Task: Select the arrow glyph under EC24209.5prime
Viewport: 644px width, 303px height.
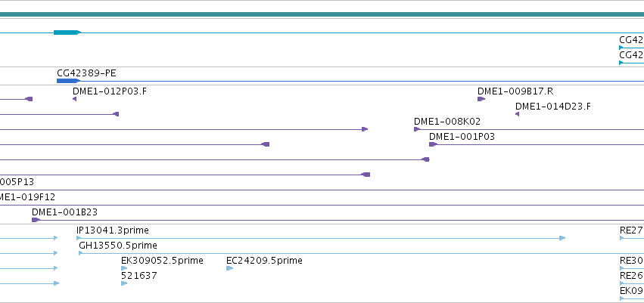Action: pos(229,268)
